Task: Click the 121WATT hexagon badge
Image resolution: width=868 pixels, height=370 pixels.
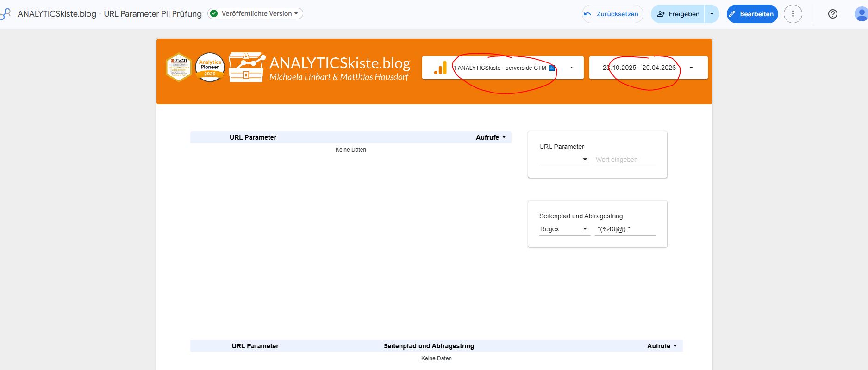Action: pyautogui.click(x=179, y=68)
